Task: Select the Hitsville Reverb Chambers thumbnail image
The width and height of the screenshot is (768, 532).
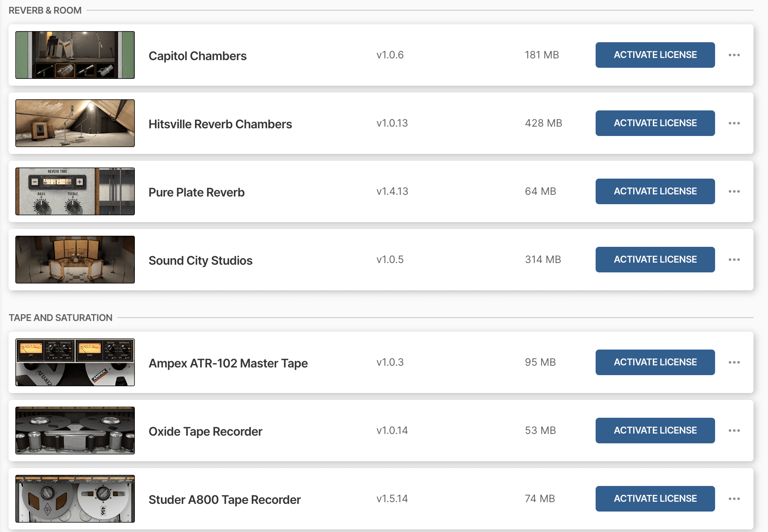Action: tap(75, 123)
